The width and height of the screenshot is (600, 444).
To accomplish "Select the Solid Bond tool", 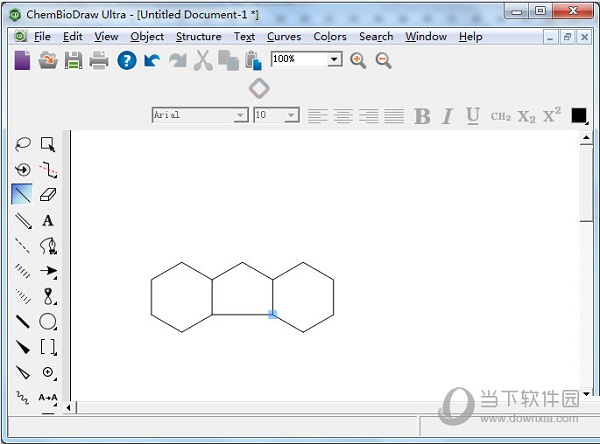I will click(22, 194).
